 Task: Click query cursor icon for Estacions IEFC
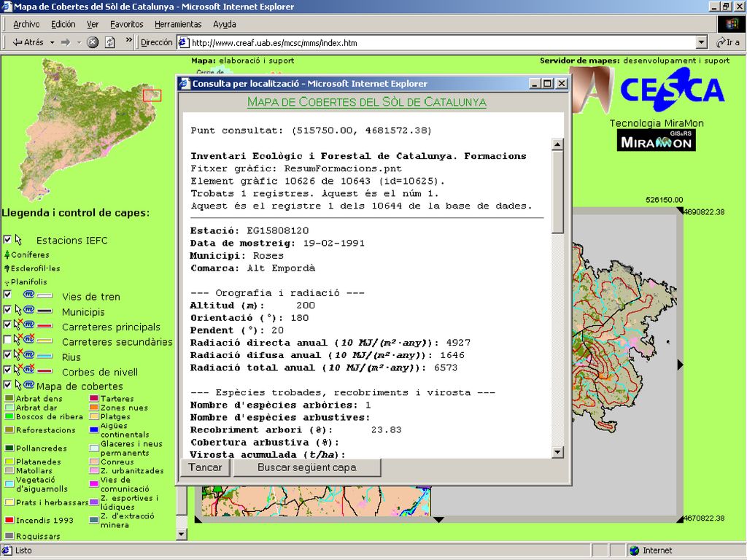pos(18,239)
